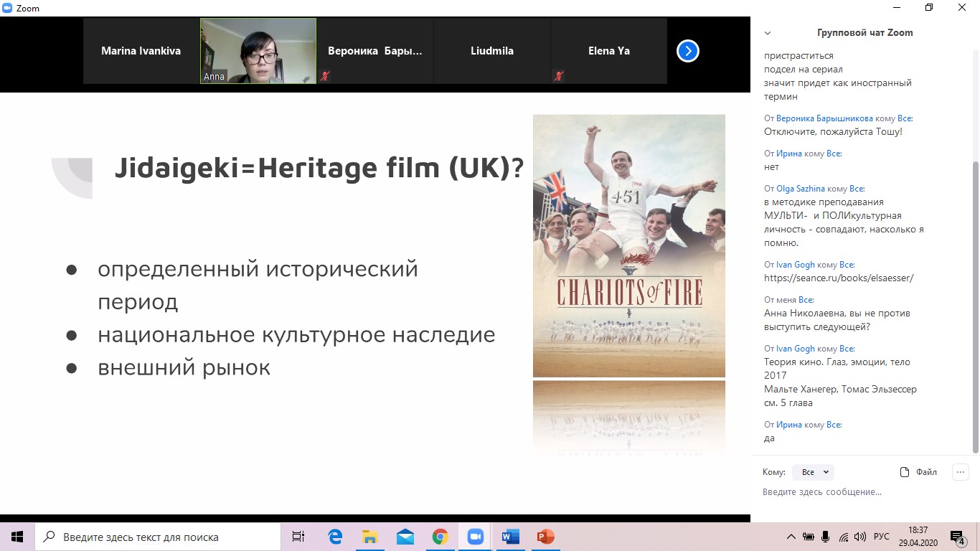Click the bullet 'национальное культурное наследие'
Viewport: 980px width, 551px height.
[x=297, y=334]
